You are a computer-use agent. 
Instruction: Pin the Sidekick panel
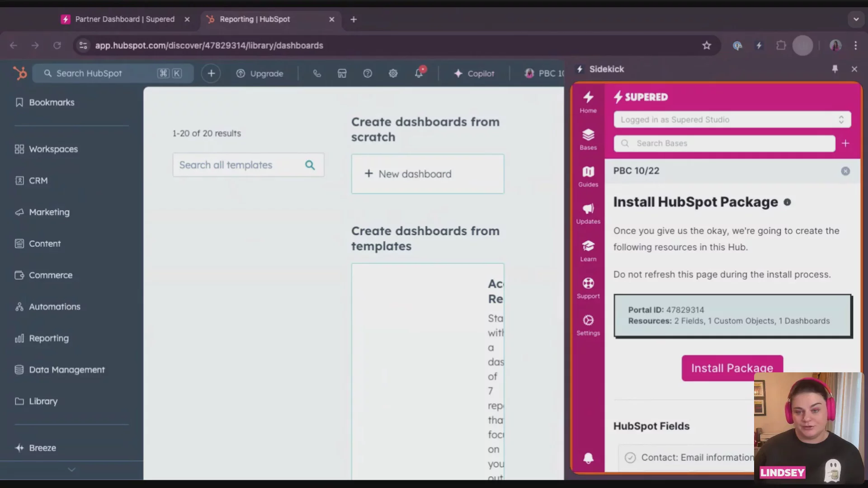tap(835, 69)
